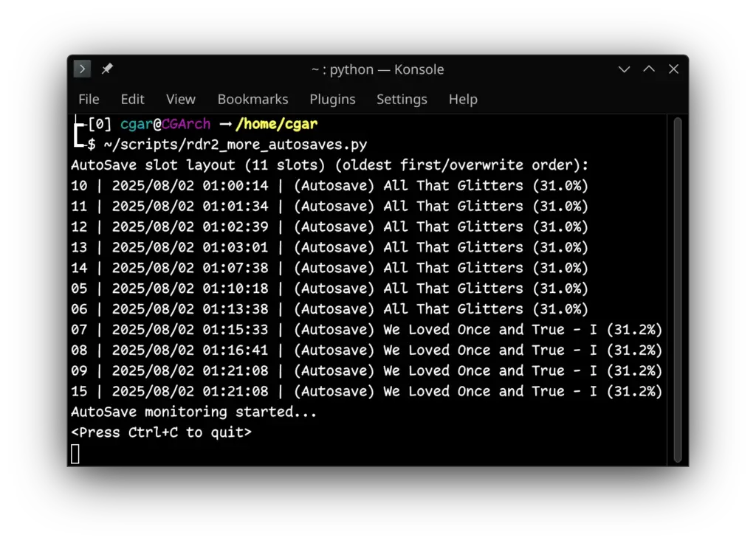This screenshot has height=546, width=756.
Task: Click the Konsole application icon in the title bar
Action: (x=81, y=69)
